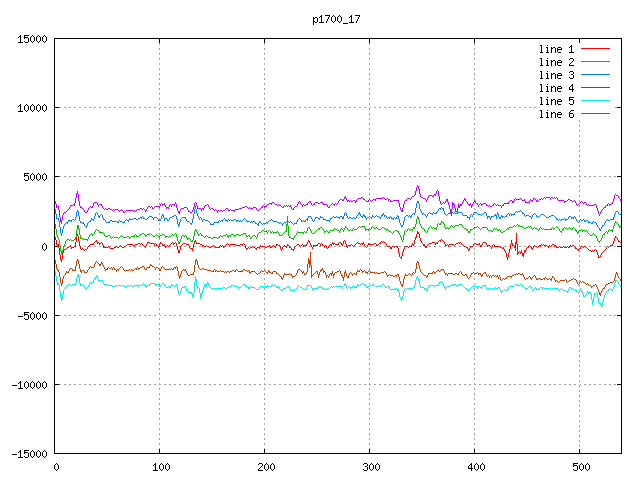Click the 5000 y-axis tick label

(34, 177)
